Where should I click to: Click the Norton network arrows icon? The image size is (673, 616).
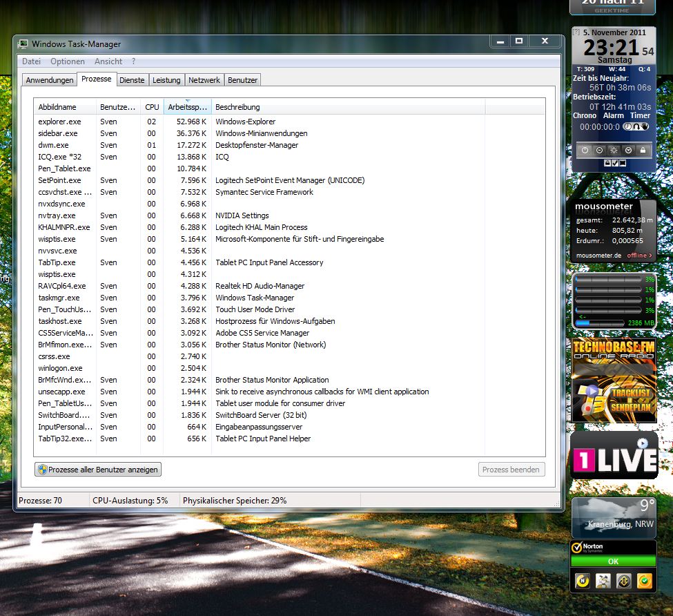624,581
